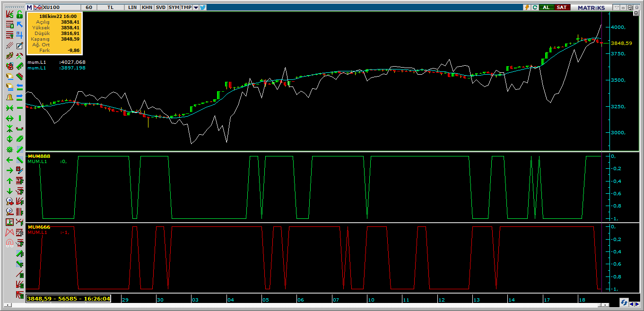Open the period selector showing 60
The image size is (644, 311).
pyautogui.click(x=89, y=8)
